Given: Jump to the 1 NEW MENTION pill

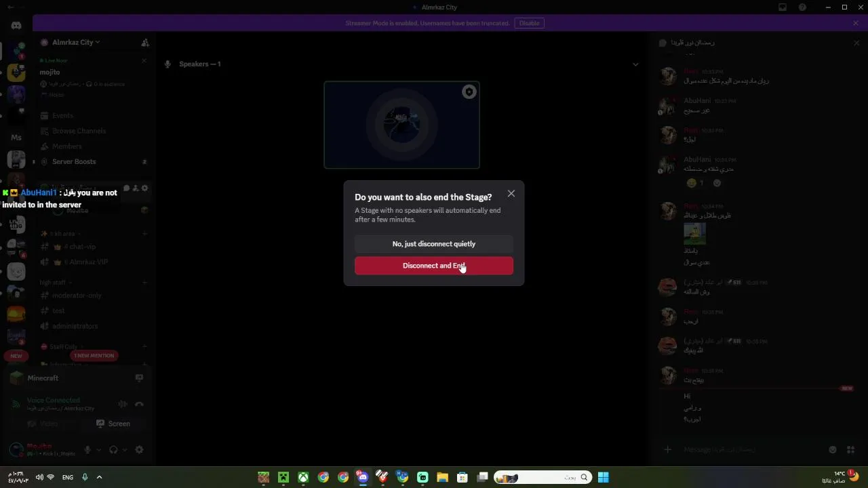Looking at the screenshot, I should [x=94, y=356].
